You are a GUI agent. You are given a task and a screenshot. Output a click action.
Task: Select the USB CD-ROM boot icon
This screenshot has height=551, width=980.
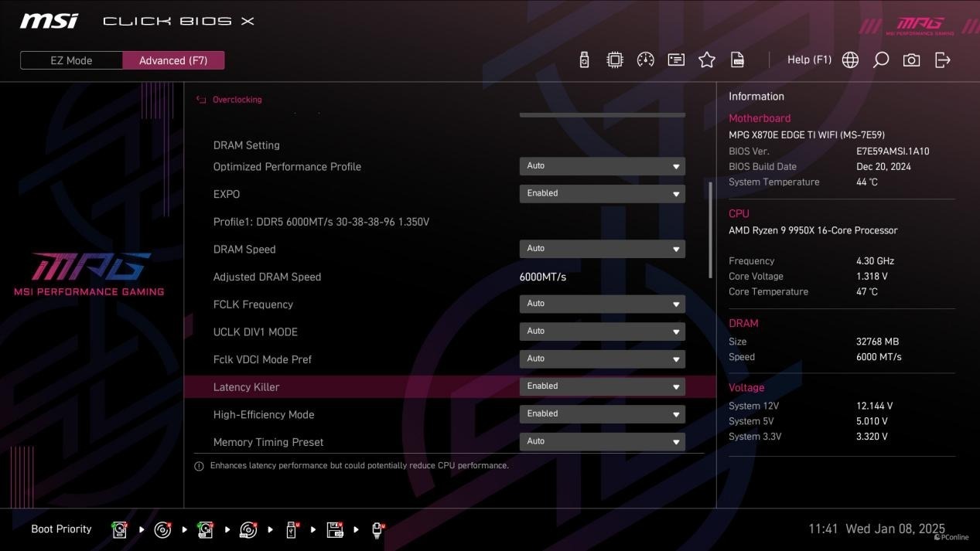(248, 529)
